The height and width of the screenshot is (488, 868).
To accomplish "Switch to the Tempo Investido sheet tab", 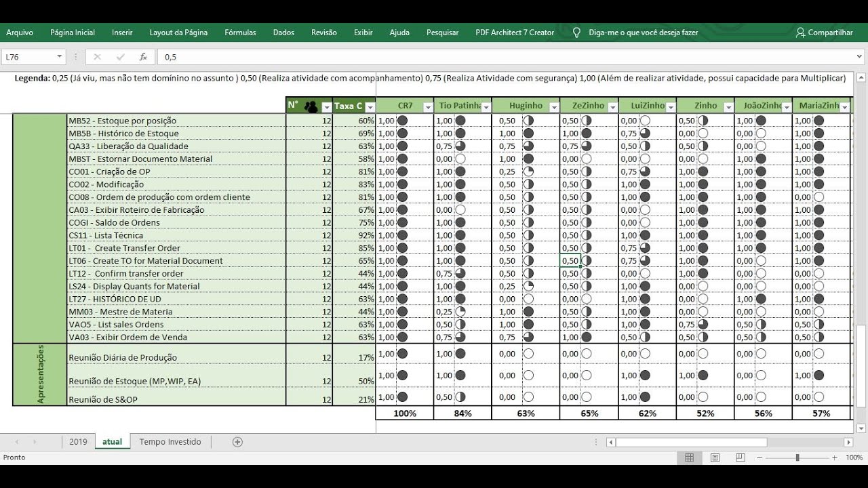I will (x=170, y=442).
